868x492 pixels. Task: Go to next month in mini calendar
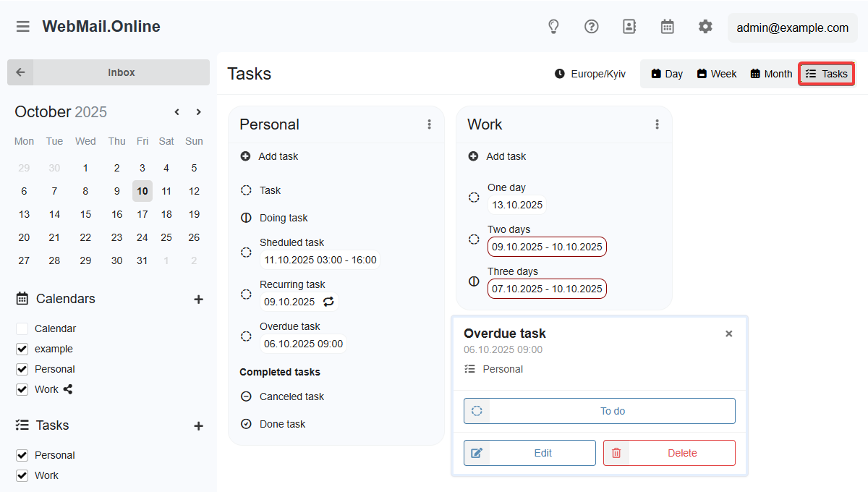click(x=199, y=112)
